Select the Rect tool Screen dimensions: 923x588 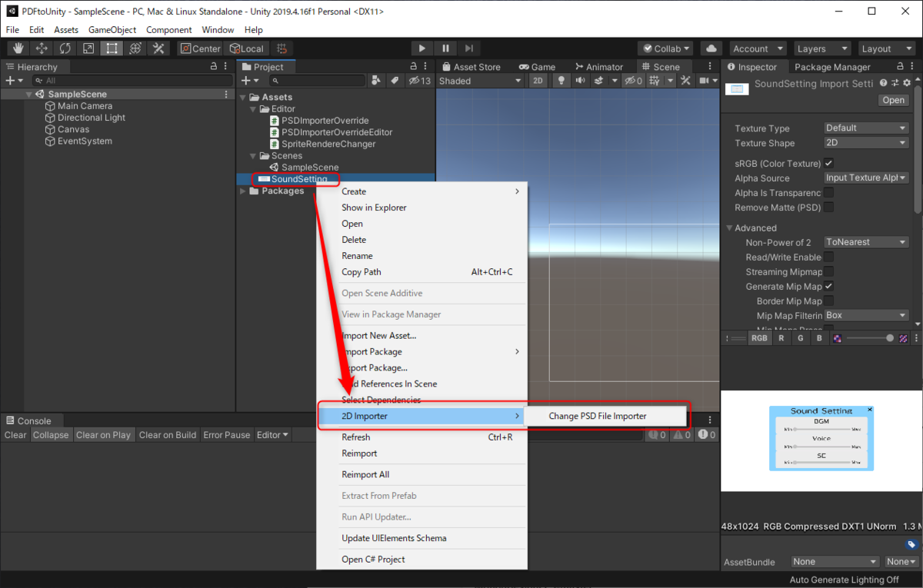coord(112,48)
